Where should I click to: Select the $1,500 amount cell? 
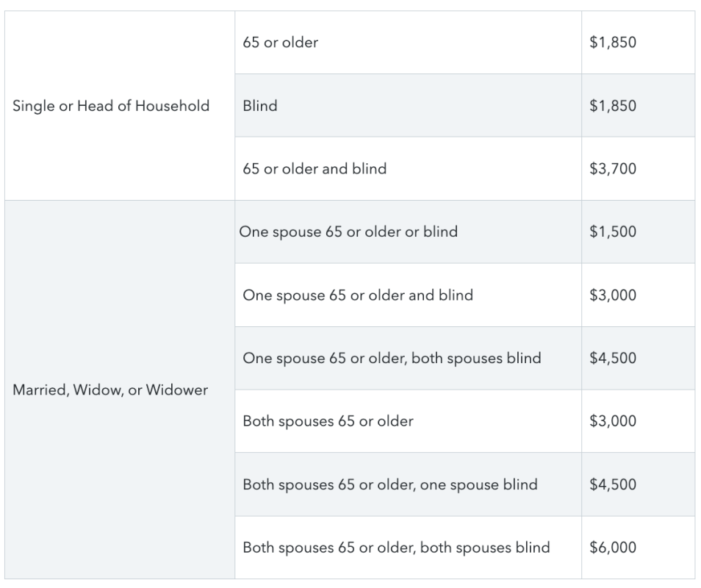pos(638,232)
